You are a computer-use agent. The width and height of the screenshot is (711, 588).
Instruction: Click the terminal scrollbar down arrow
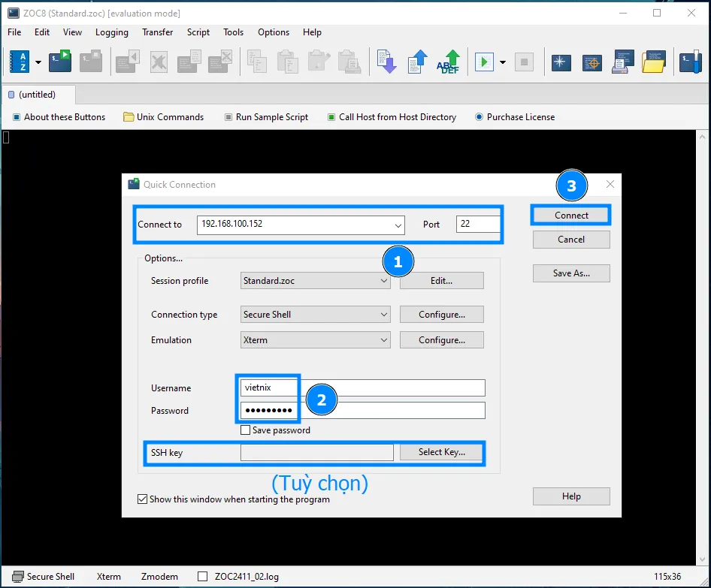coord(703,559)
